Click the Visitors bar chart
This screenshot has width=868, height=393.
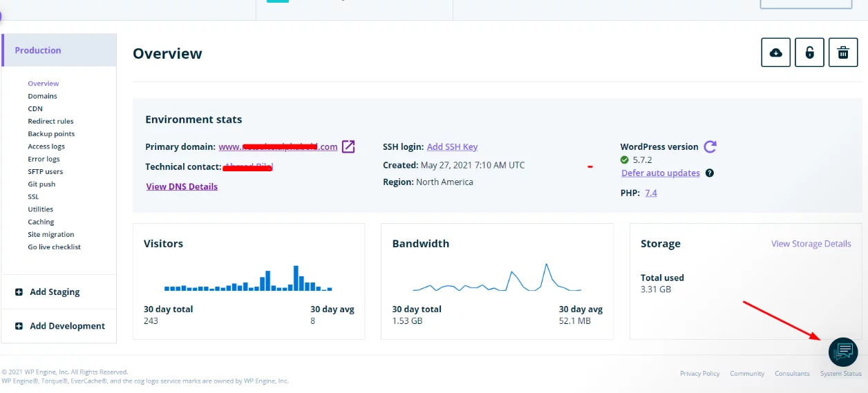[x=249, y=278]
